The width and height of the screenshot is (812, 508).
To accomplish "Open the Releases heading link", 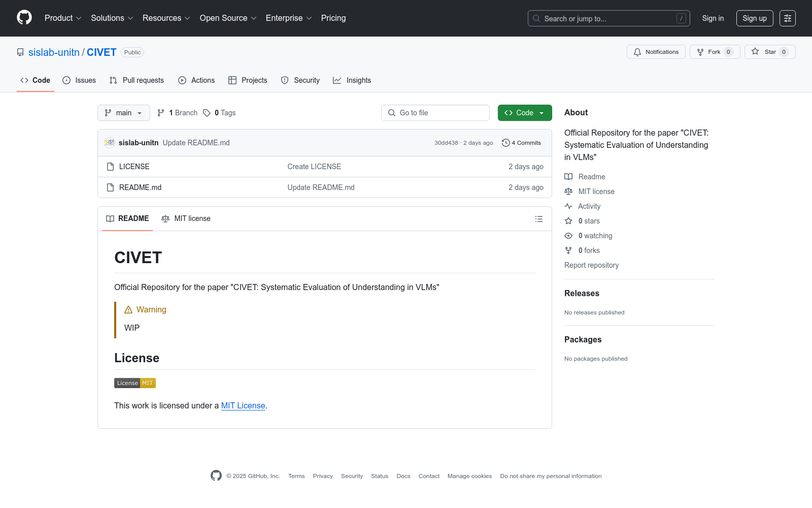I will pos(582,294).
